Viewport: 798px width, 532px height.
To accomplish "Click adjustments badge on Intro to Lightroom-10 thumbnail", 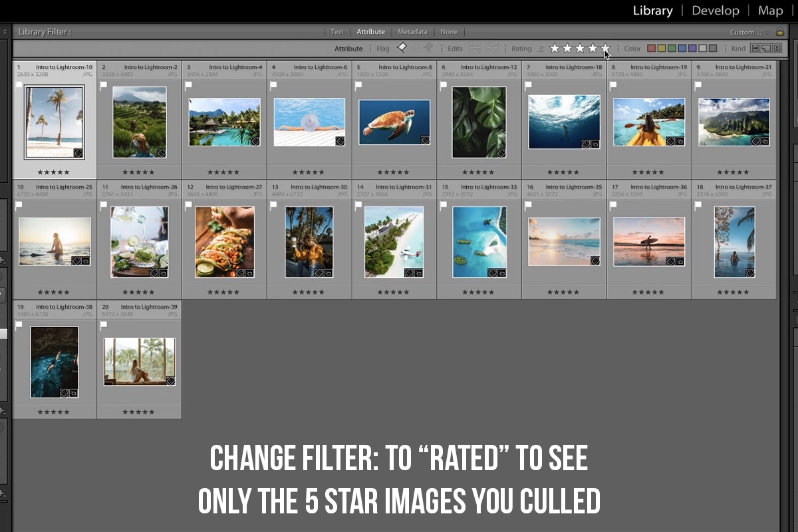I will 77,152.
